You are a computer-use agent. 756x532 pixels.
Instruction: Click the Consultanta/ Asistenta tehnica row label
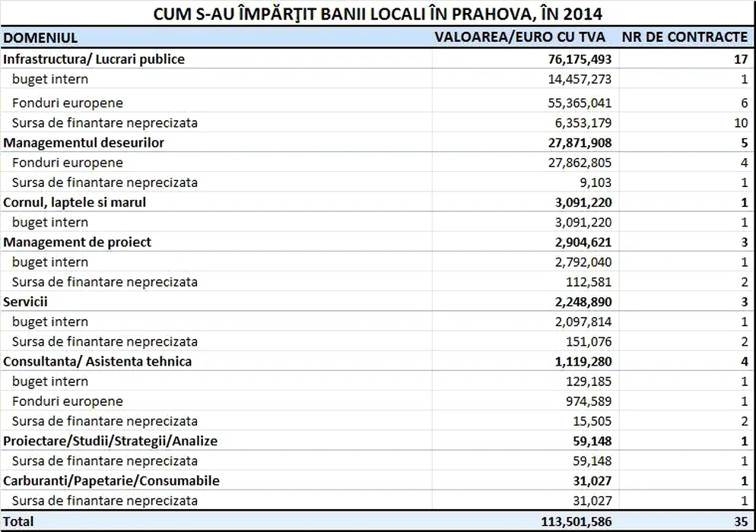[x=97, y=361]
